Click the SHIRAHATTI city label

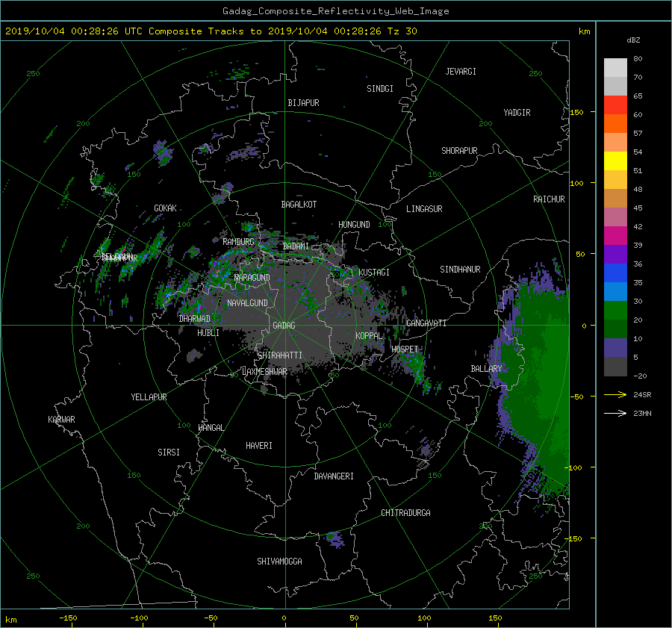click(x=280, y=355)
